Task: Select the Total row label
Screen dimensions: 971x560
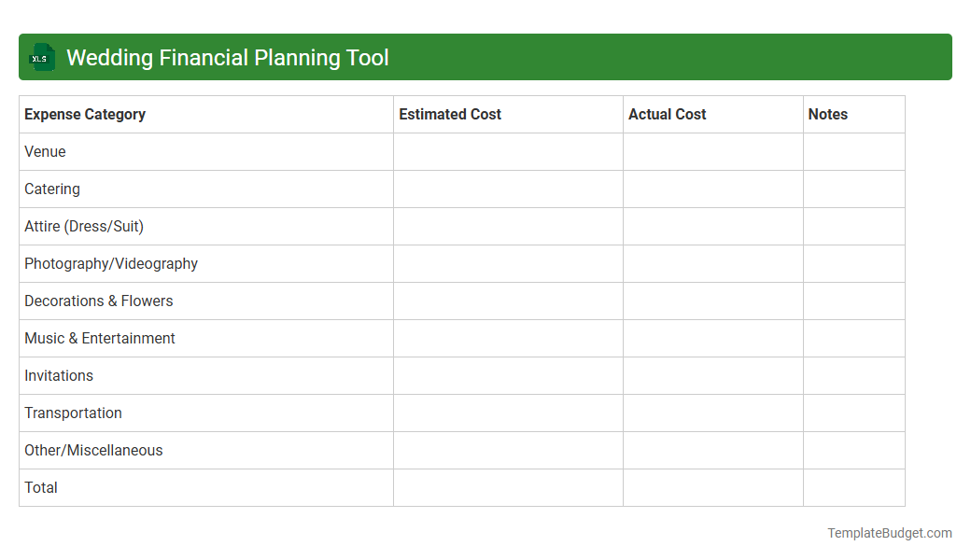Action: pos(41,487)
